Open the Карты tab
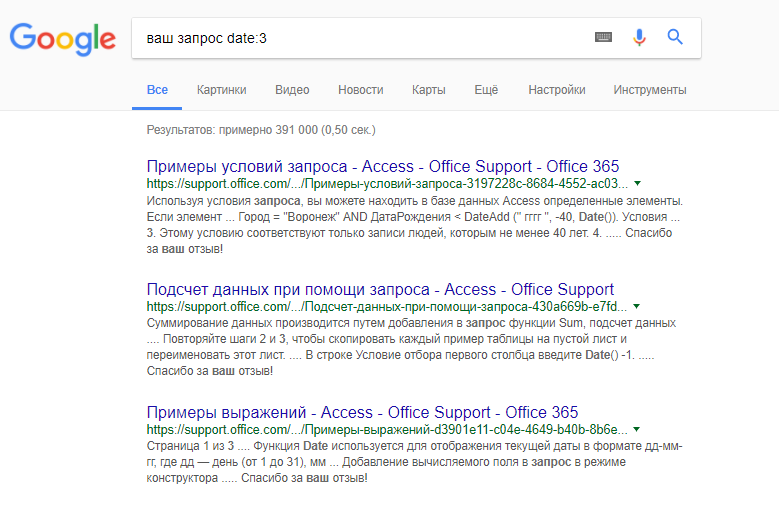Image resolution: width=779 pixels, height=505 pixels. point(429,90)
